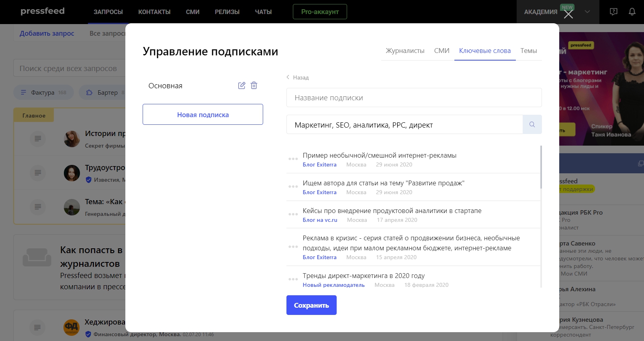Select the Ключевые слова tab
Image resolution: width=644 pixels, height=341 pixels.
pos(485,51)
